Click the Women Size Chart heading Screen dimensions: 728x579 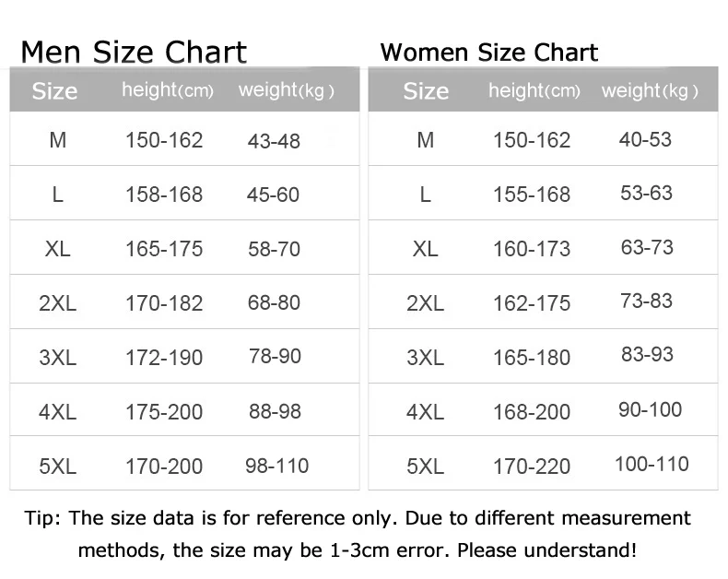488,52
